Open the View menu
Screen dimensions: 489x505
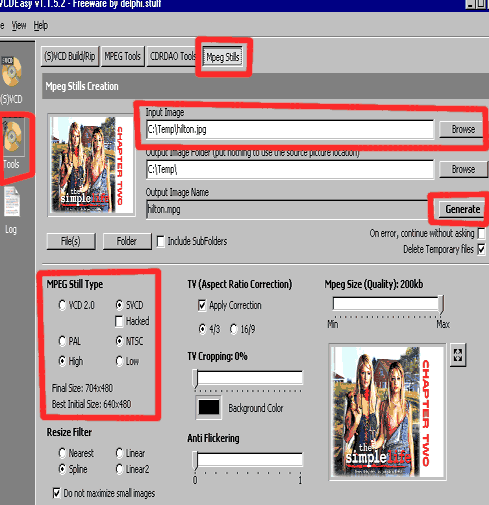click(19, 25)
